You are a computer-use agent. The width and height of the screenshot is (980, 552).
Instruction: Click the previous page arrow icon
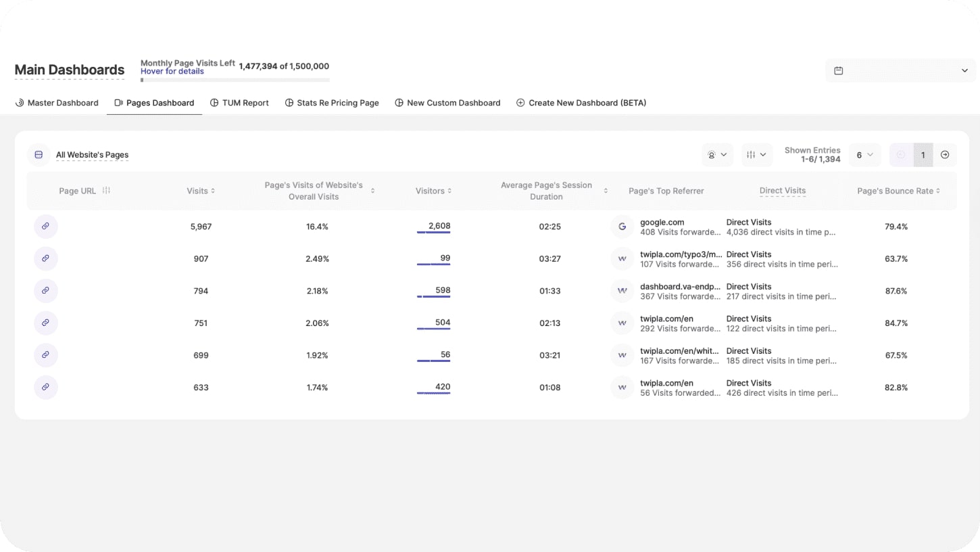pyautogui.click(x=900, y=155)
